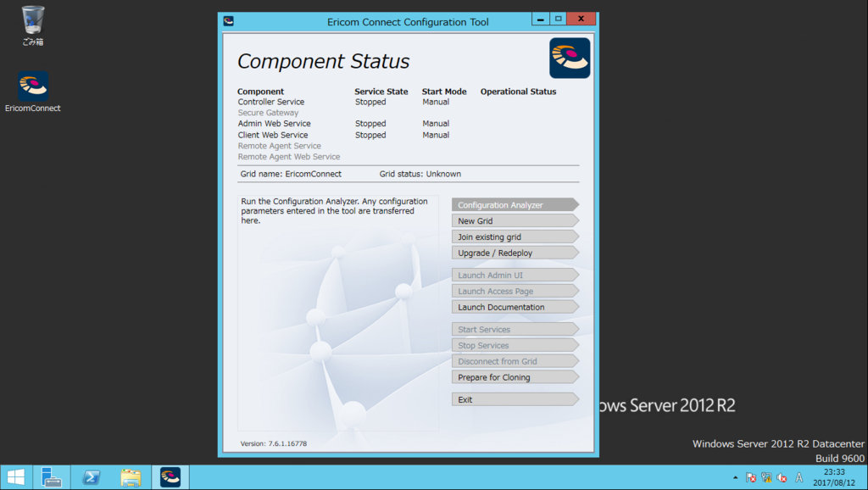The height and width of the screenshot is (490, 868).
Task: Click Remote Agent Web Service label
Action: click(x=289, y=157)
